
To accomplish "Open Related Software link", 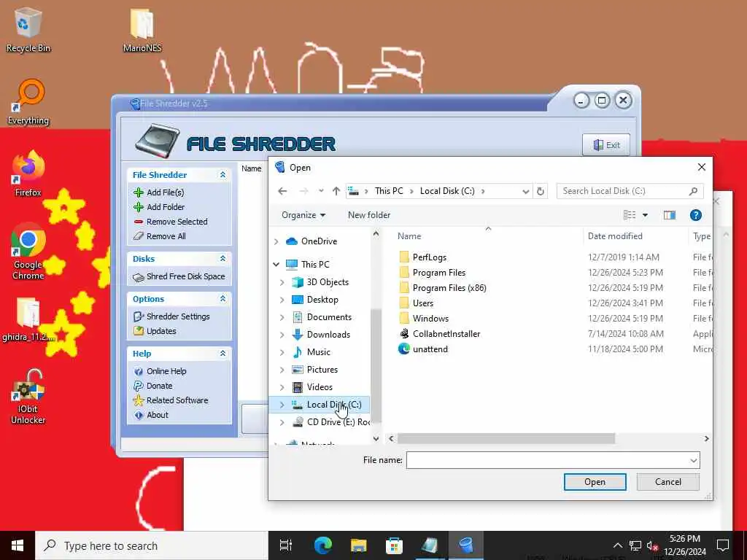I will [177, 400].
